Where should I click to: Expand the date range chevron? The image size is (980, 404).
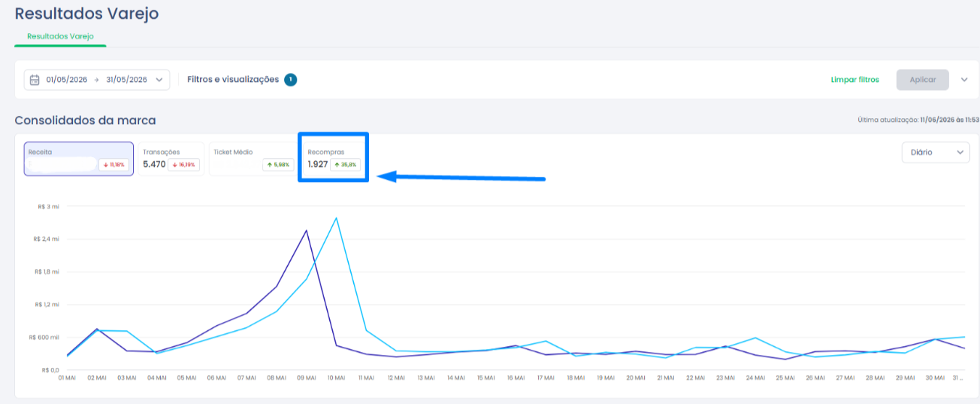tap(159, 80)
